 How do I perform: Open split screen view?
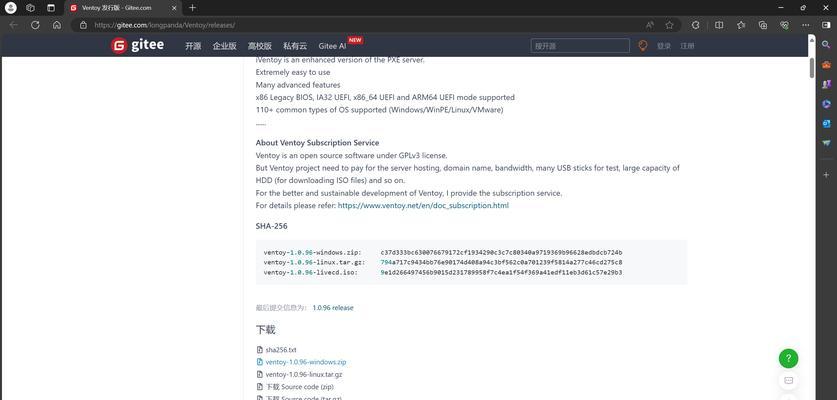click(719, 25)
